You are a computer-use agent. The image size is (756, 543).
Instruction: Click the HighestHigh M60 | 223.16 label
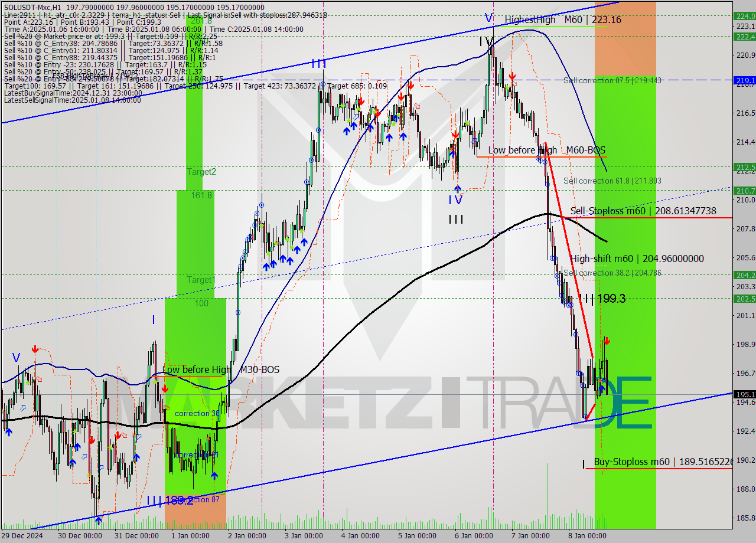tap(563, 19)
